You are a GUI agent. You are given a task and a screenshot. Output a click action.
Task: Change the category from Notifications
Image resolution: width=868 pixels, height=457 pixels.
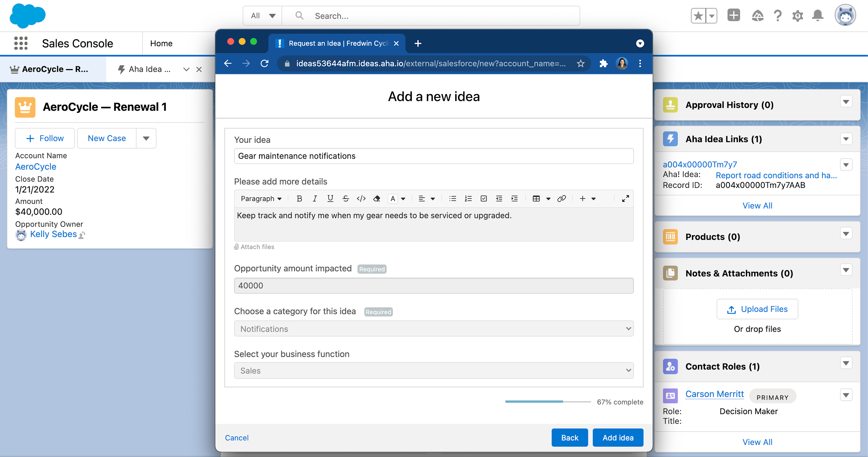[434, 328]
